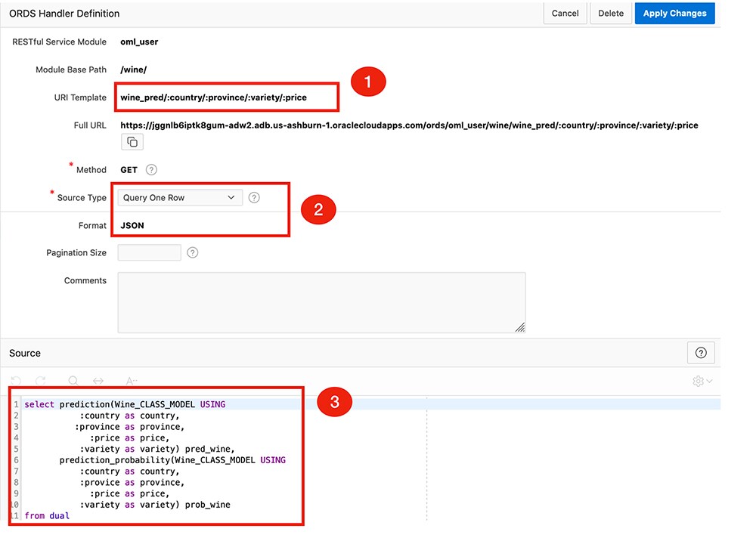
Task: Cancel editing the handler definition
Action: 565,13
